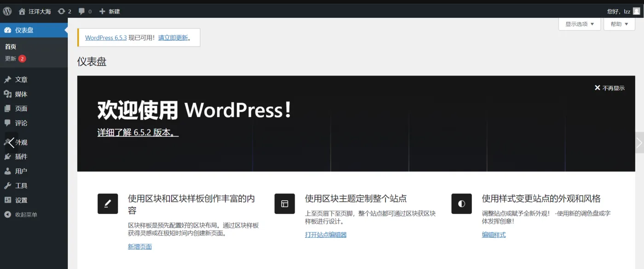Click the settings icon for 设置
The width and height of the screenshot is (644, 269).
pos(7,200)
